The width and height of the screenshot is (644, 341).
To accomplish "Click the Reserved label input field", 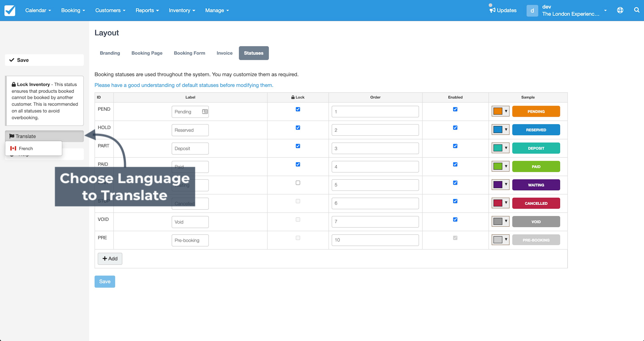I will click(x=190, y=130).
